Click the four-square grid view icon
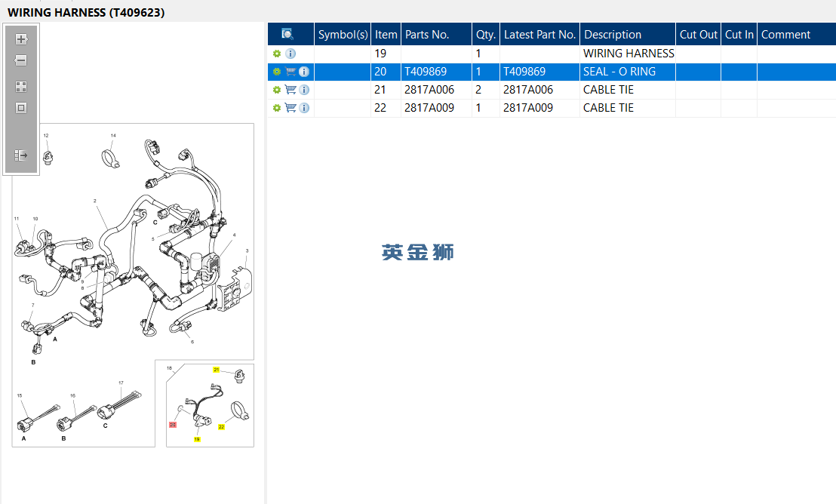Image resolution: width=836 pixels, height=504 pixels. point(21,87)
